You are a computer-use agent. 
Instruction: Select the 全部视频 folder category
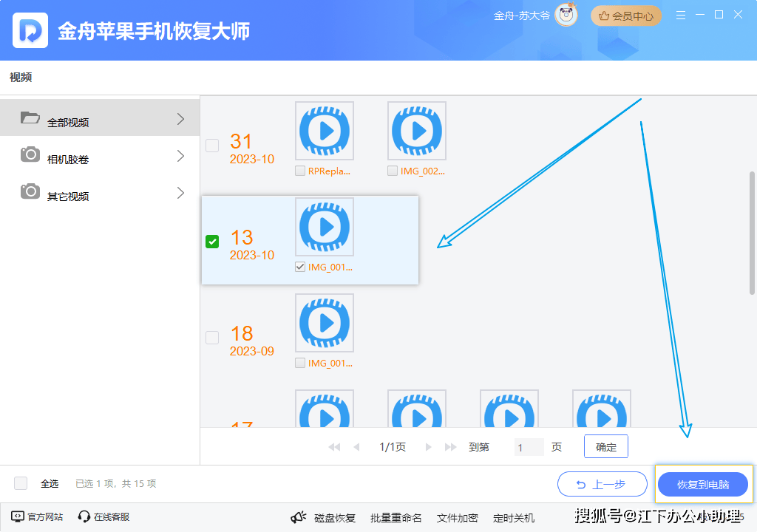pos(100,117)
